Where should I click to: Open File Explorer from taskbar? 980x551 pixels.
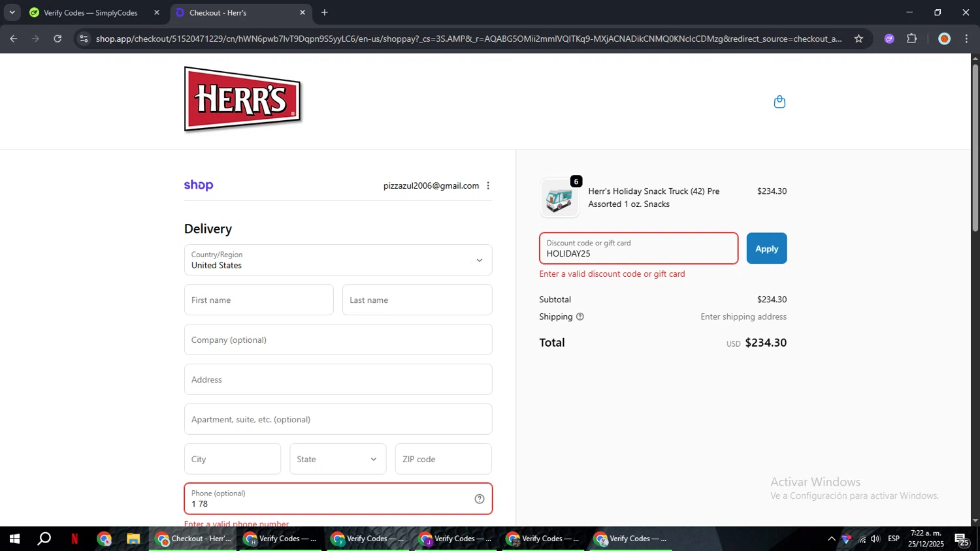(x=133, y=539)
